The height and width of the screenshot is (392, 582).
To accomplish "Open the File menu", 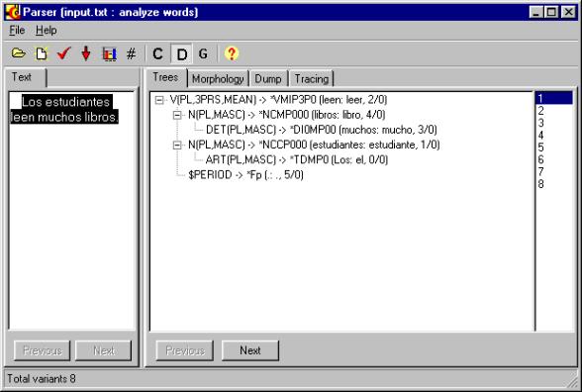I will click(x=17, y=30).
